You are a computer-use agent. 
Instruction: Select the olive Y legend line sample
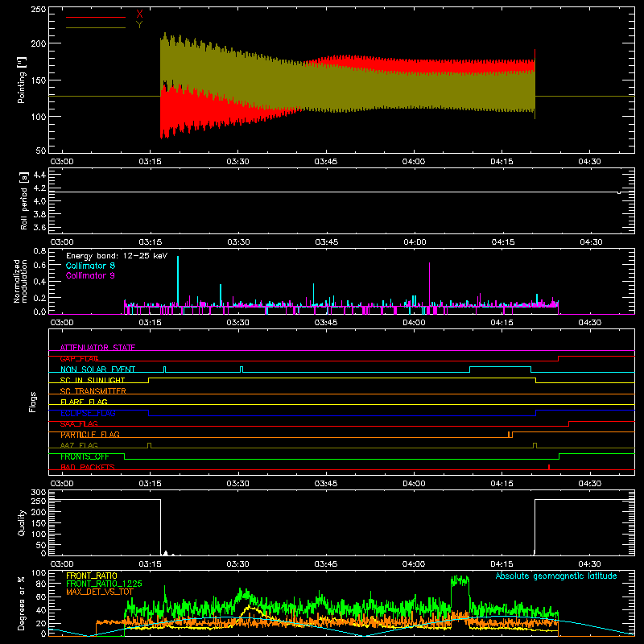pos(96,27)
